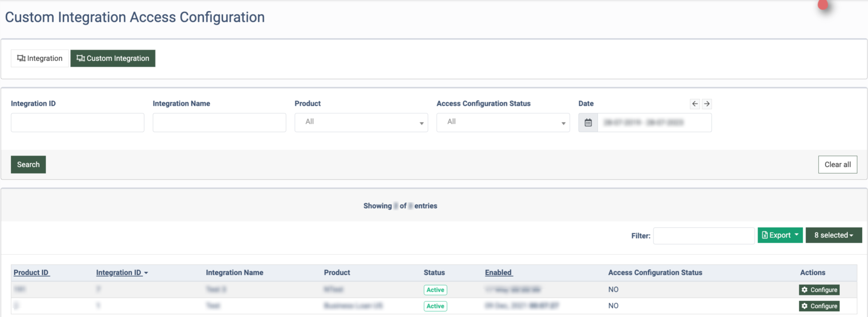Click the calendar icon beside Date field
The image size is (868, 317).
point(588,123)
